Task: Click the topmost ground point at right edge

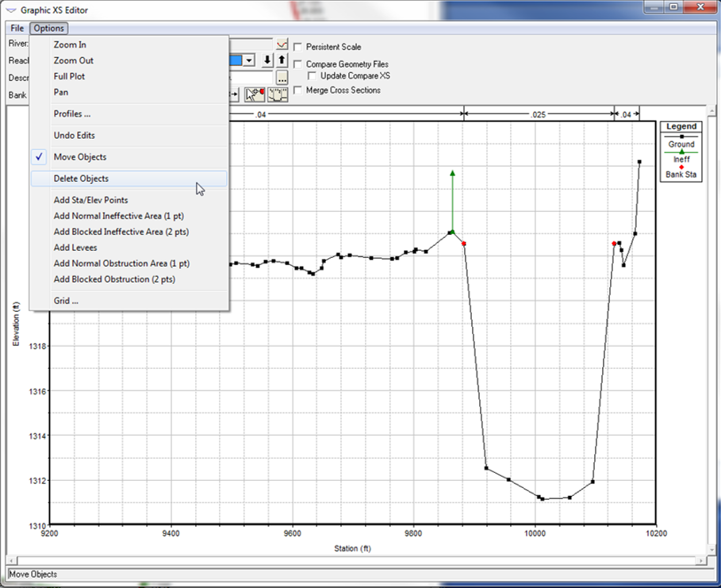Action: tap(639, 162)
